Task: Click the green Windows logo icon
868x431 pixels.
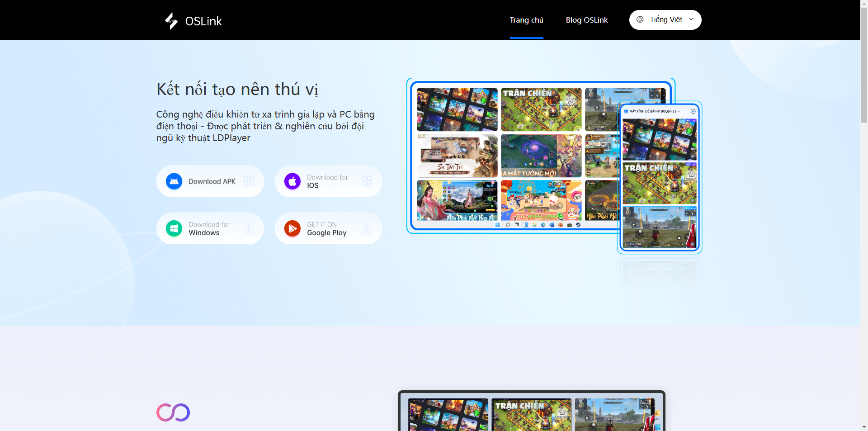Action: [174, 228]
